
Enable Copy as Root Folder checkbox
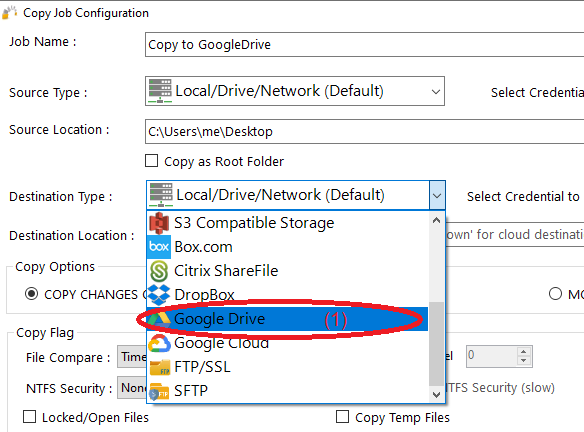pos(152,161)
